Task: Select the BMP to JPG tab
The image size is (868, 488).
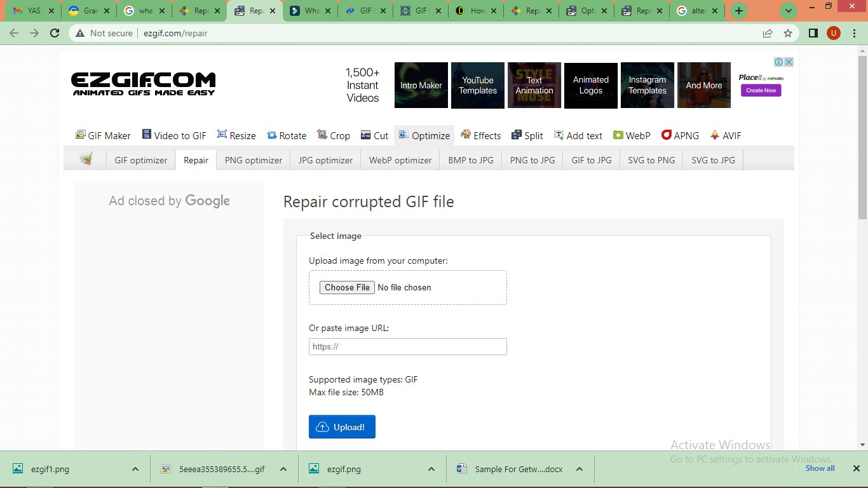Action: pos(471,160)
